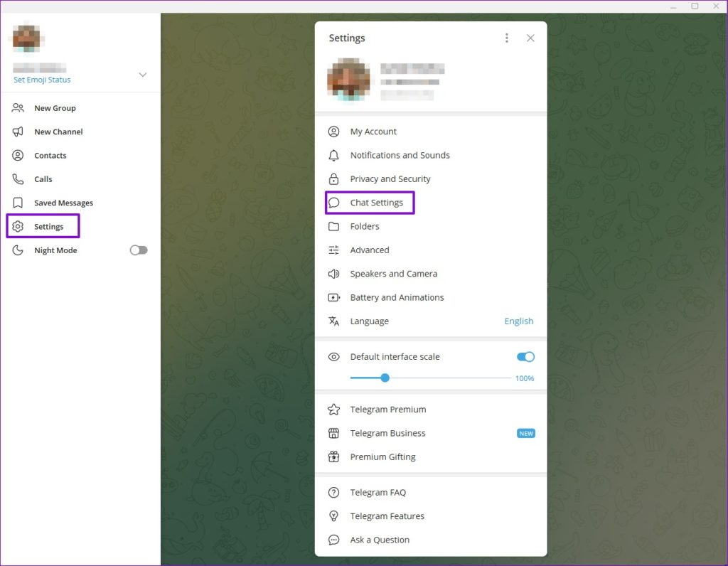Click the Telegram Business store icon
The image size is (728, 566).
click(333, 433)
